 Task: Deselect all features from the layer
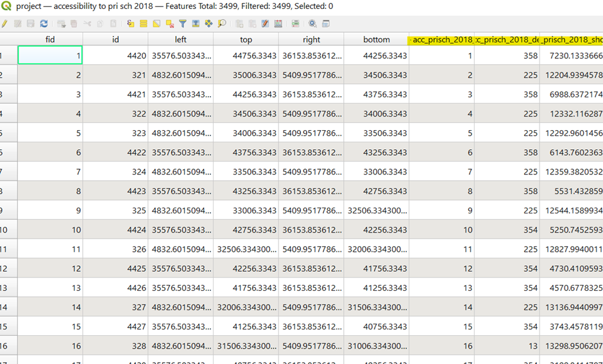[169, 24]
